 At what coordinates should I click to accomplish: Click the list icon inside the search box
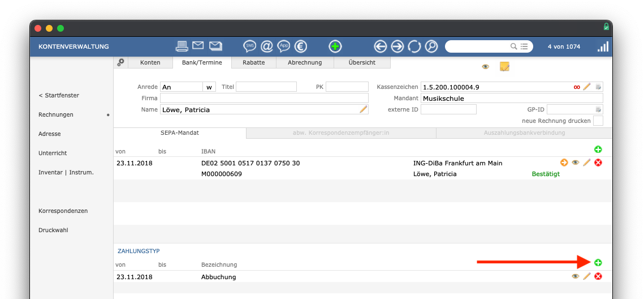(524, 46)
